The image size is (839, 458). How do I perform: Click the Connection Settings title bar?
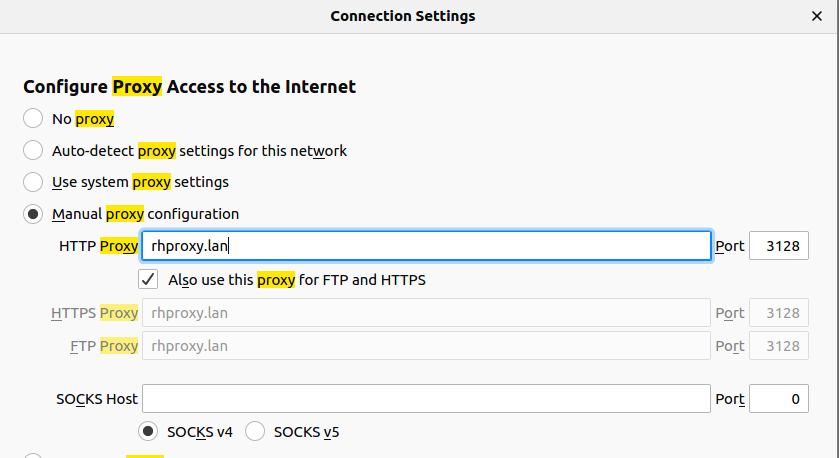(x=403, y=16)
